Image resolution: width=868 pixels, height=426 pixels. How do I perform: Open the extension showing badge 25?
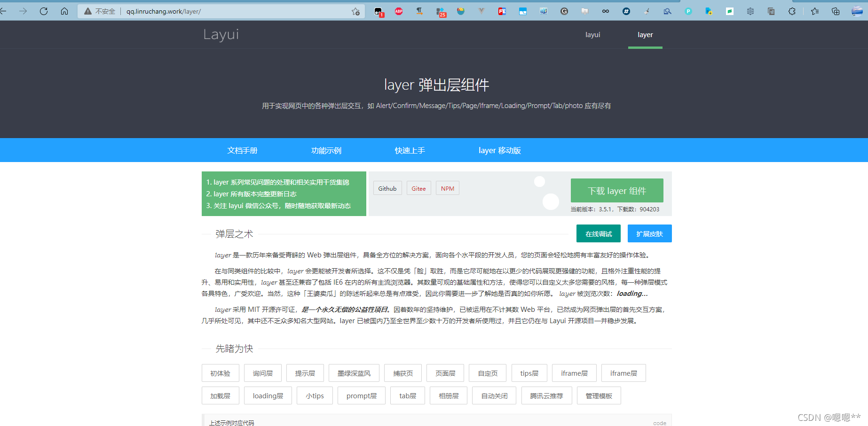(441, 12)
